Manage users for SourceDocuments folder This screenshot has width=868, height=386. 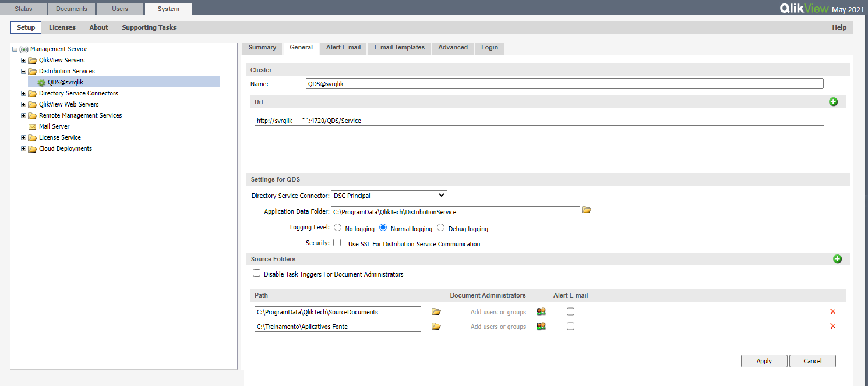tap(541, 312)
